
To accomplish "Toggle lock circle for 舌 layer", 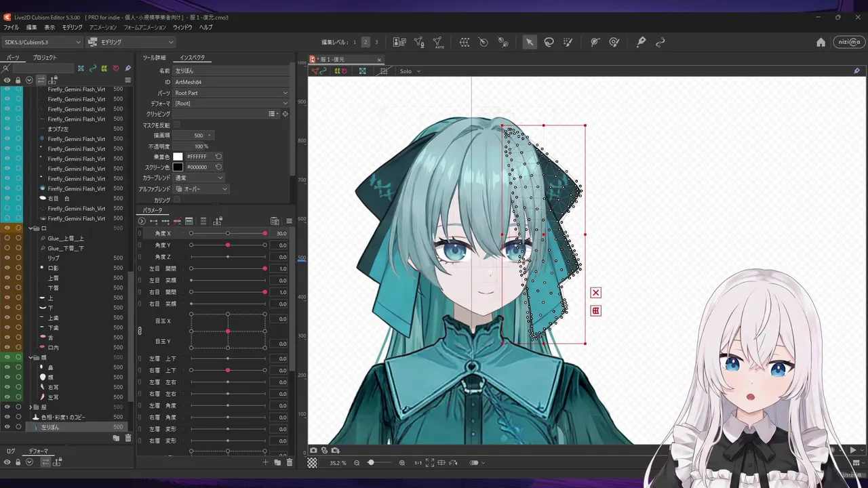I will 18,338.
